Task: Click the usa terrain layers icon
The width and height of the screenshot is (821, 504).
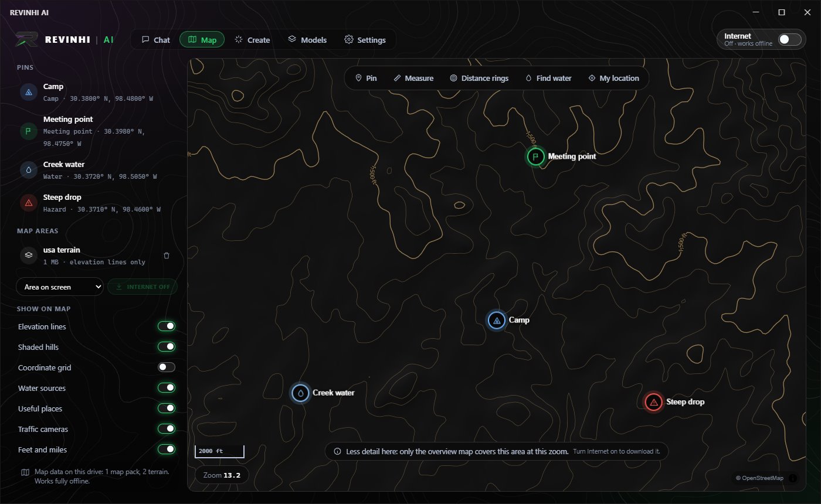Action: [x=28, y=256]
